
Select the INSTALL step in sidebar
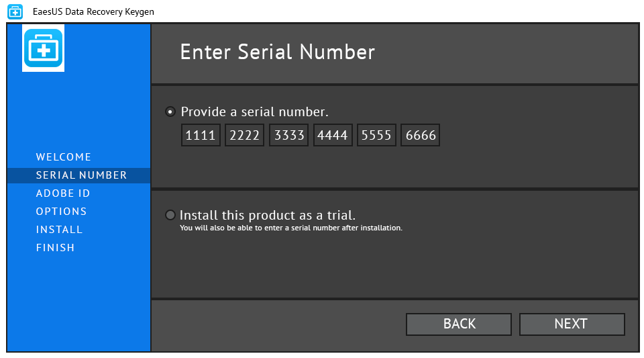(60, 230)
